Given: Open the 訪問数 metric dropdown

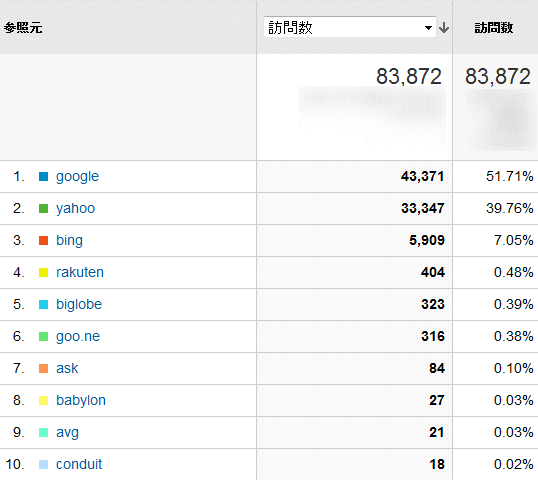Looking at the screenshot, I should 350,27.
